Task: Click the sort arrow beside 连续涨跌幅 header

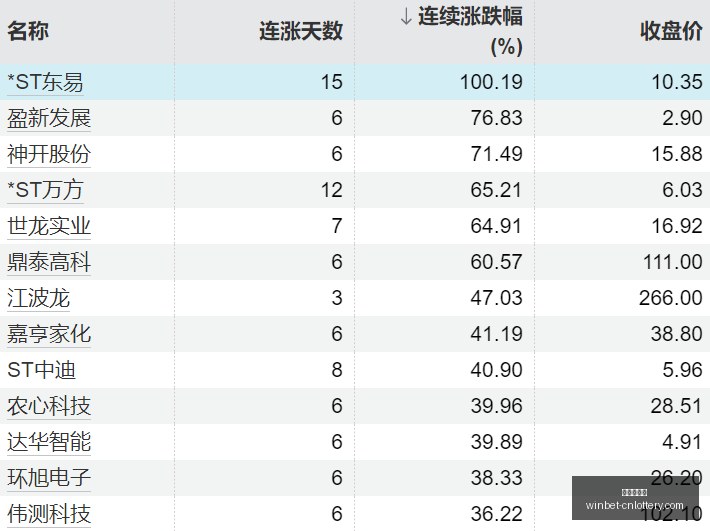Action: coord(406,16)
